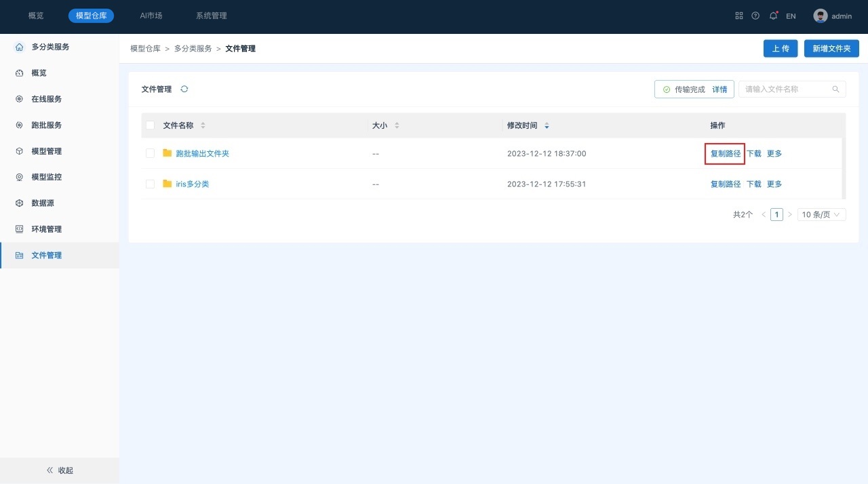Click the refresh icon beside 文件管理 title

point(184,89)
